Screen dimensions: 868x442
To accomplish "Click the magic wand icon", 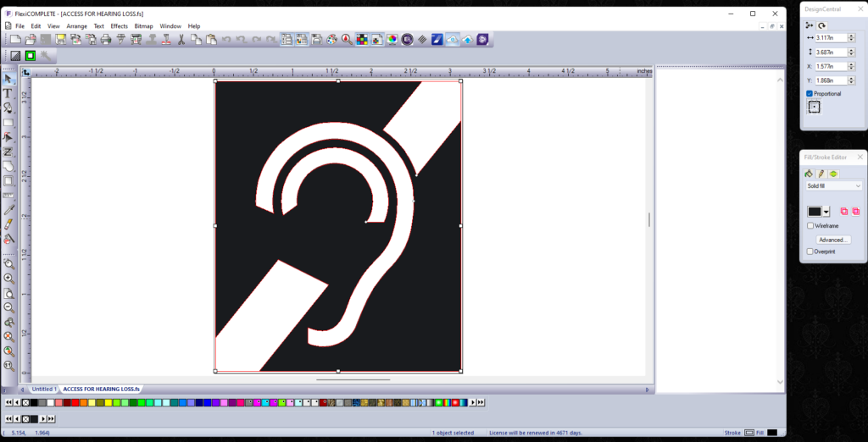I will coord(46,55).
